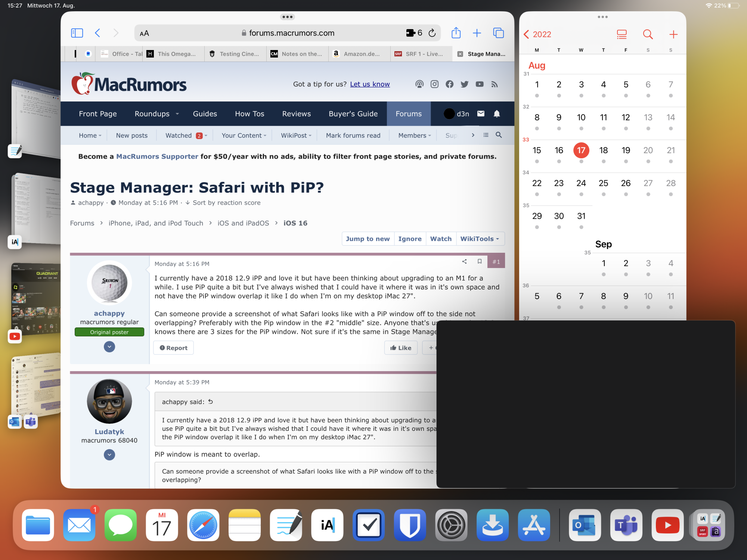The width and height of the screenshot is (747, 560).
Task: Tap the Safari address bar
Action: point(288,33)
